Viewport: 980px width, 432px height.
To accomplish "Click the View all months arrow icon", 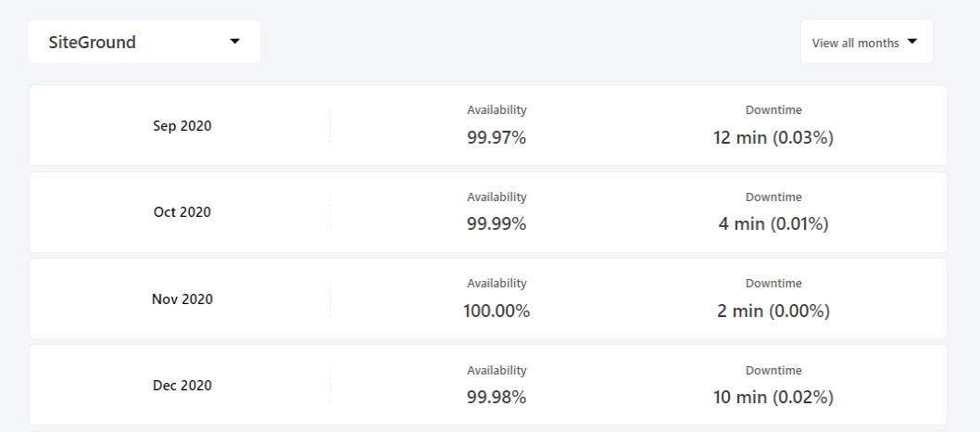I will [911, 42].
